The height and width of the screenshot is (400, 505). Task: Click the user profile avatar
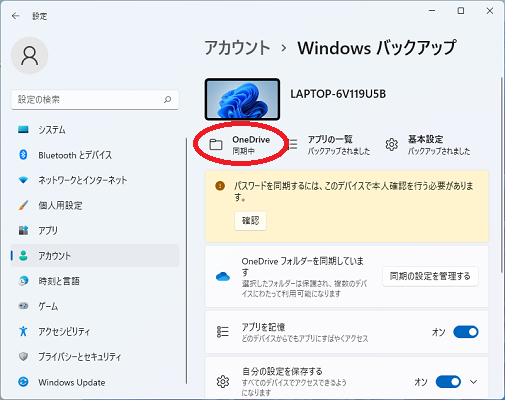point(30,55)
